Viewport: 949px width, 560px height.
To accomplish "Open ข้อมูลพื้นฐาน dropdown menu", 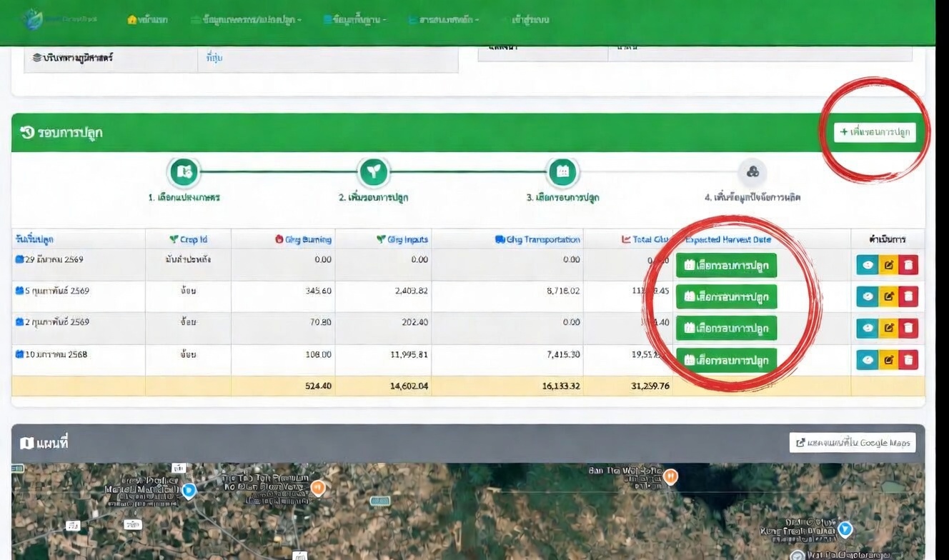I will point(354,20).
